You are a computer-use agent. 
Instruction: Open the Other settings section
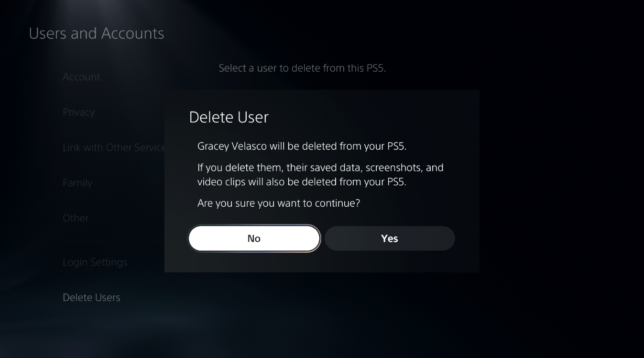[x=76, y=218]
